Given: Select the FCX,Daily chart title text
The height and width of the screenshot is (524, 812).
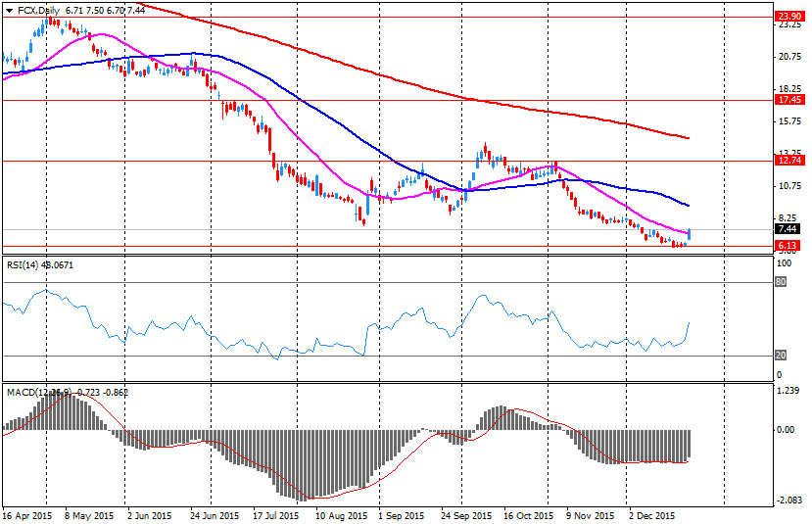Looking at the screenshot, I should pos(38,10).
